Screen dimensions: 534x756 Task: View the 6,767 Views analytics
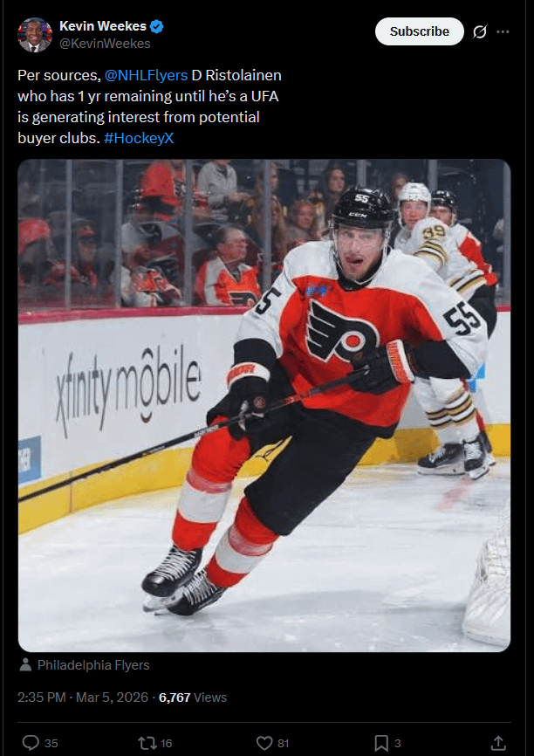[193, 698]
